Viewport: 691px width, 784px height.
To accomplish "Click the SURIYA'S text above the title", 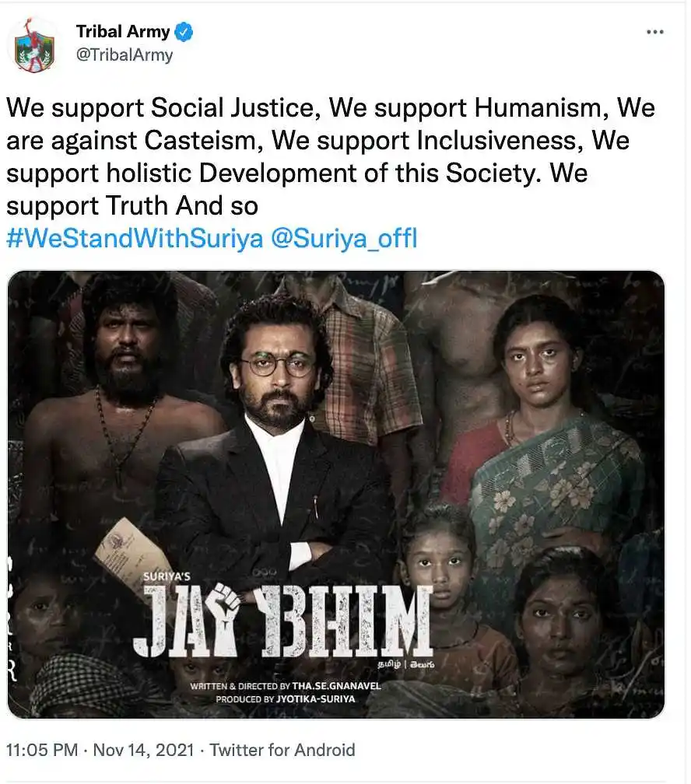I will tap(167, 576).
